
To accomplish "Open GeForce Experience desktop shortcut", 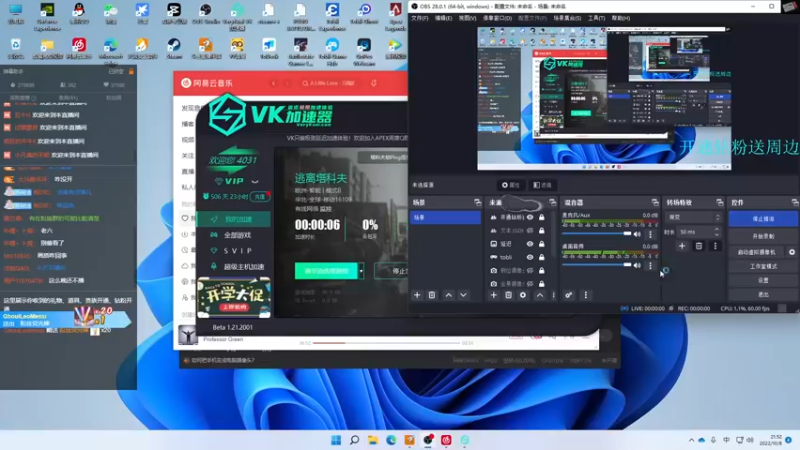I will pos(47,16).
